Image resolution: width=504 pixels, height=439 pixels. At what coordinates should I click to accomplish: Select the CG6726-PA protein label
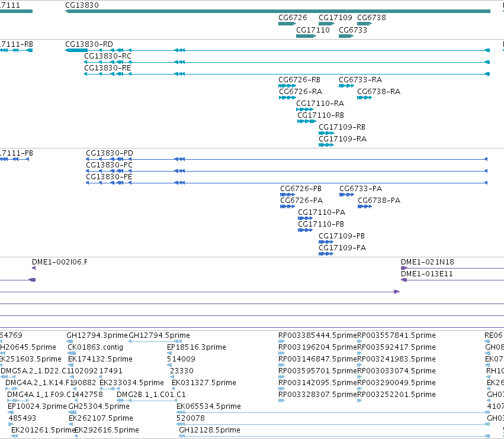(x=301, y=201)
